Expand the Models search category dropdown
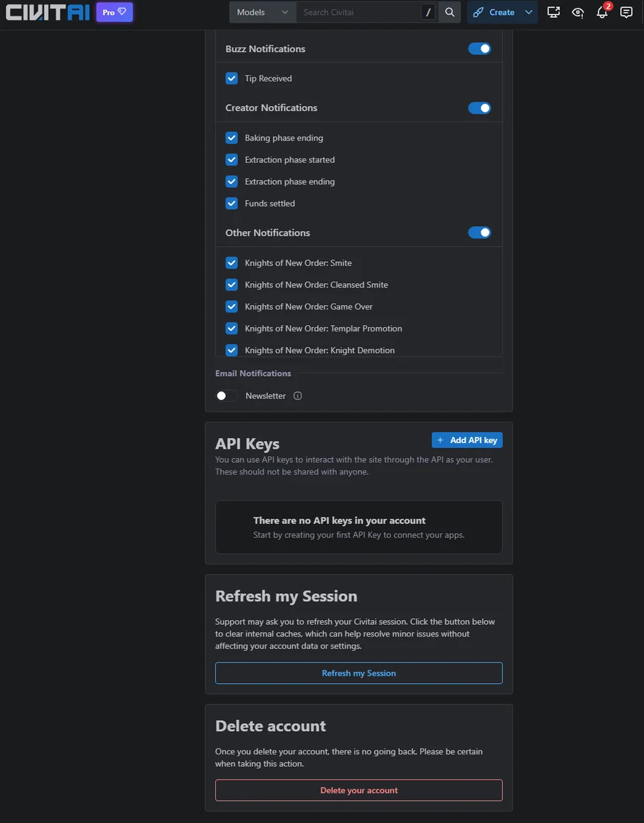 pyautogui.click(x=263, y=12)
